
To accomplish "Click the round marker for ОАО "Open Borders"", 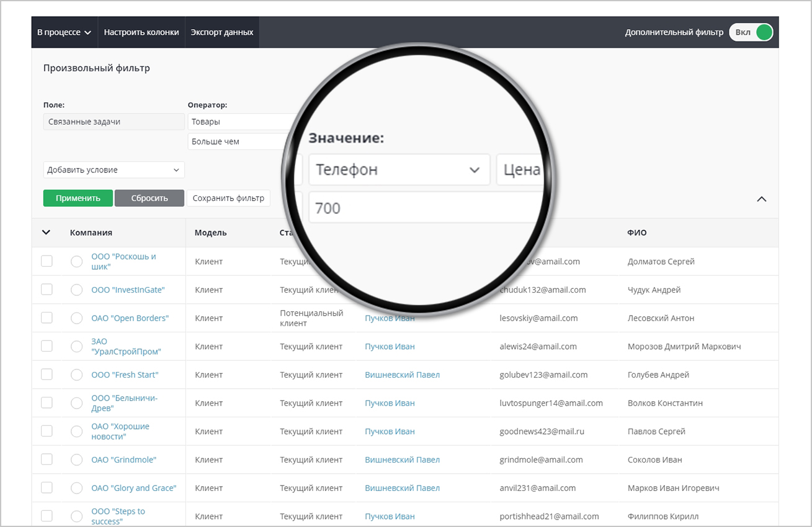I will coord(77,318).
